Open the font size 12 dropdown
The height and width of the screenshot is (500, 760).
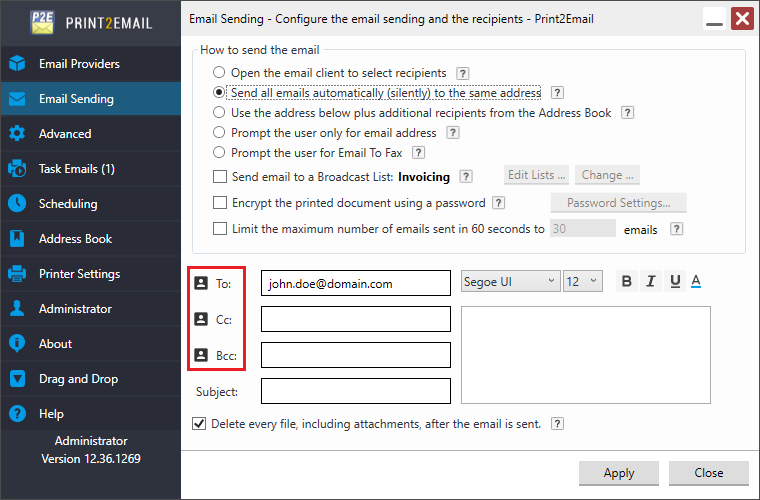click(583, 281)
